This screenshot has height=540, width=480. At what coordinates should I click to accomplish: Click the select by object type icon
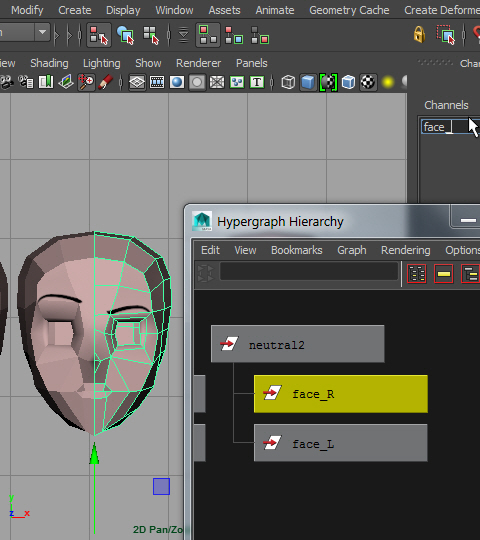125,35
